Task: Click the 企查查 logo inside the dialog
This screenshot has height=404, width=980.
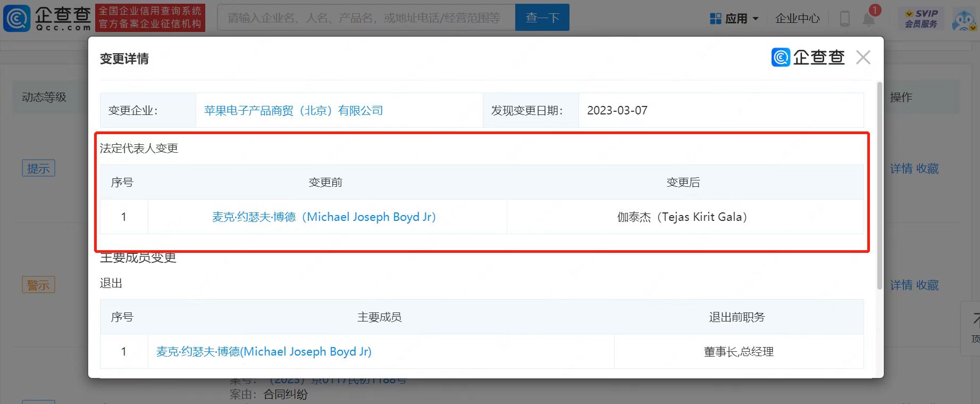Action: tap(808, 57)
